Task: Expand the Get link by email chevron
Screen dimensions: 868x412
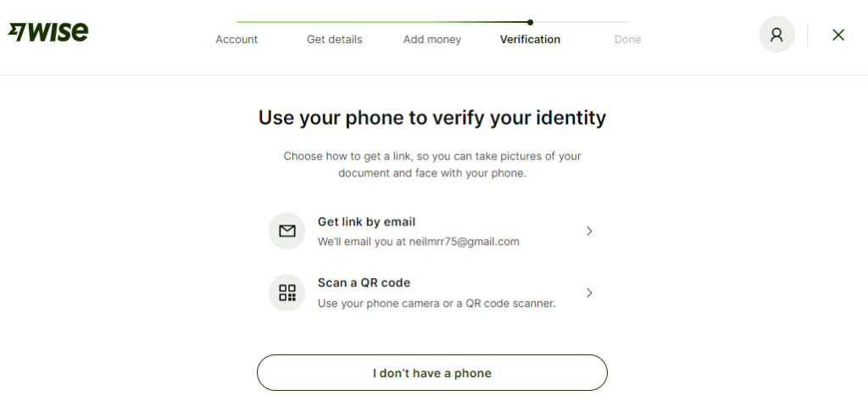Action: pyautogui.click(x=589, y=231)
